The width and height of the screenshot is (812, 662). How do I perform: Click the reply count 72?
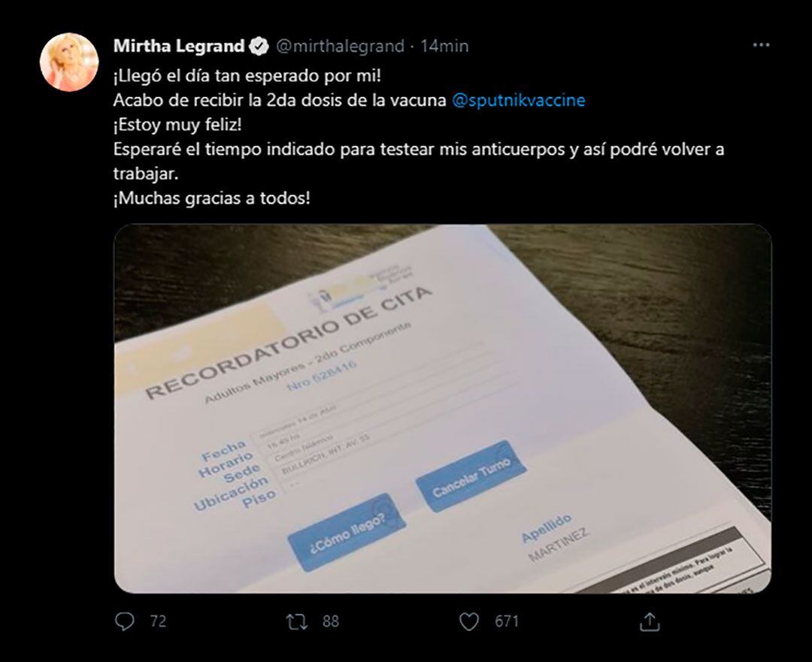(x=158, y=621)
